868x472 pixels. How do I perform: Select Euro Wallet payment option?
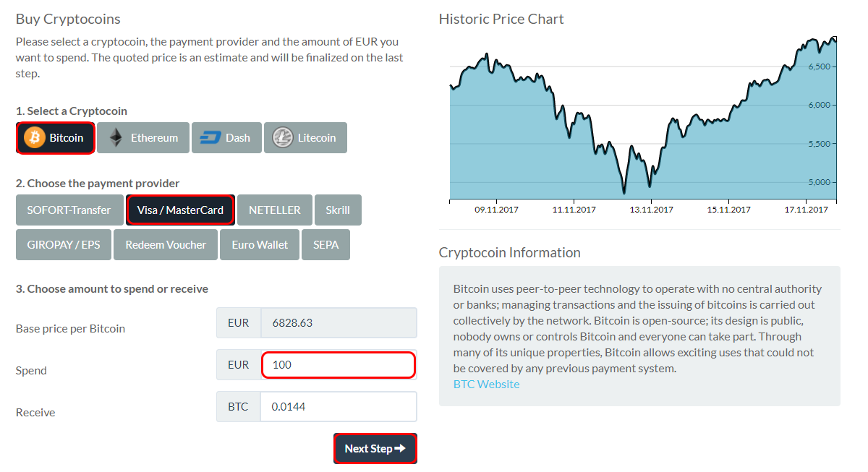(x=260, y=244)
